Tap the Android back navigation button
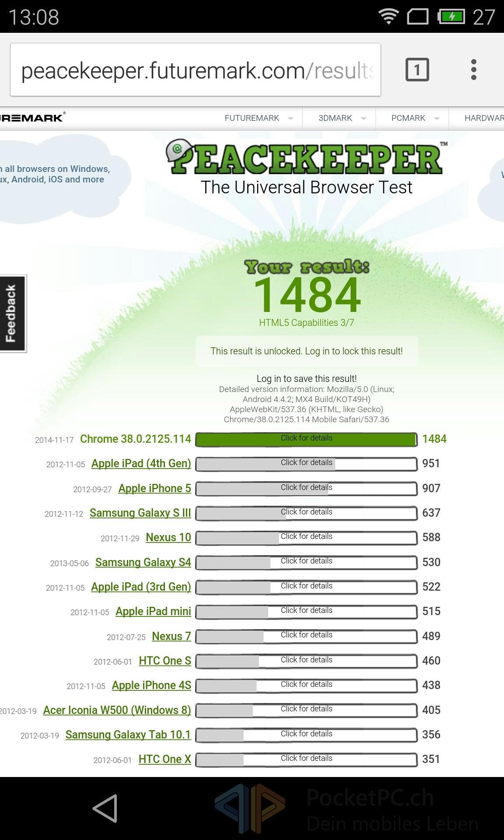Screen dimensions: 504x840 tap(105, 808)
